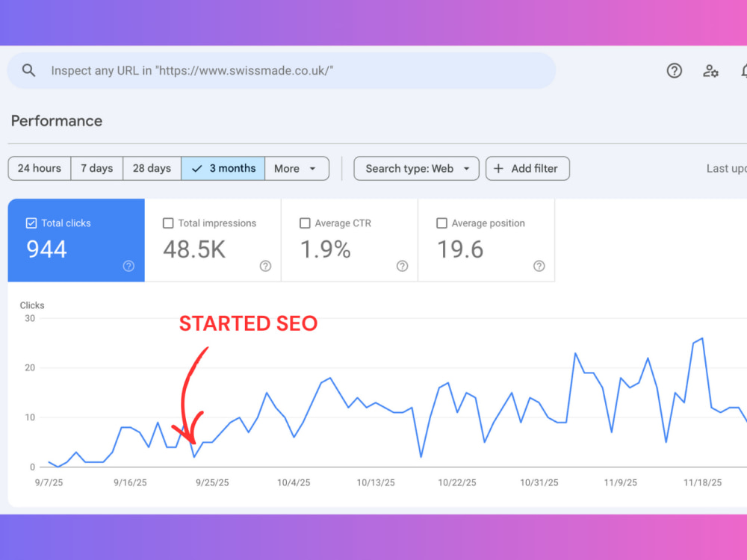Click the 10 y-axis value
The height and width of the screenshot is (560, 747).
coord(30,417)
